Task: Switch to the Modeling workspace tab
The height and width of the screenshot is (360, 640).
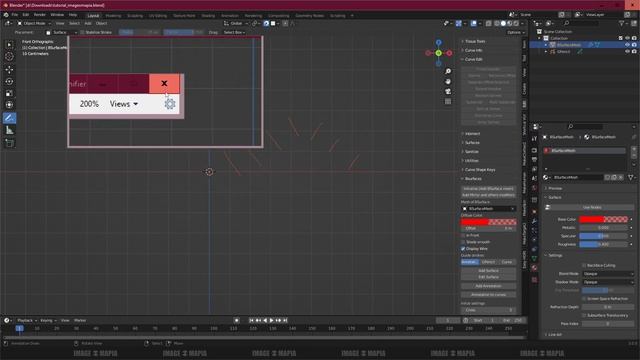Action: tap(113, 16)
